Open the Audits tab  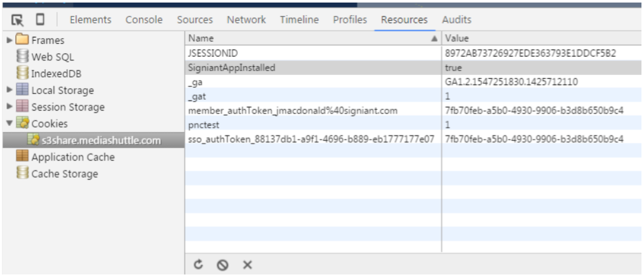[457, 20]
